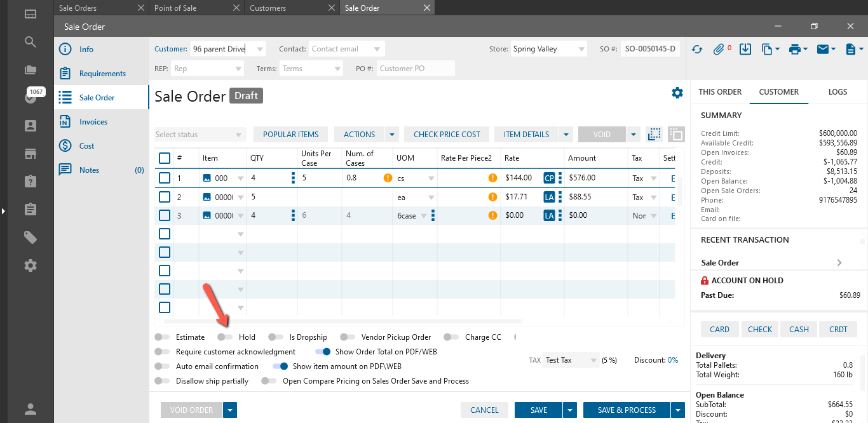The image size is (868, 423).
Task: Open the three-dot menu next to 6case UOM
Action: (x=433, y=216)
